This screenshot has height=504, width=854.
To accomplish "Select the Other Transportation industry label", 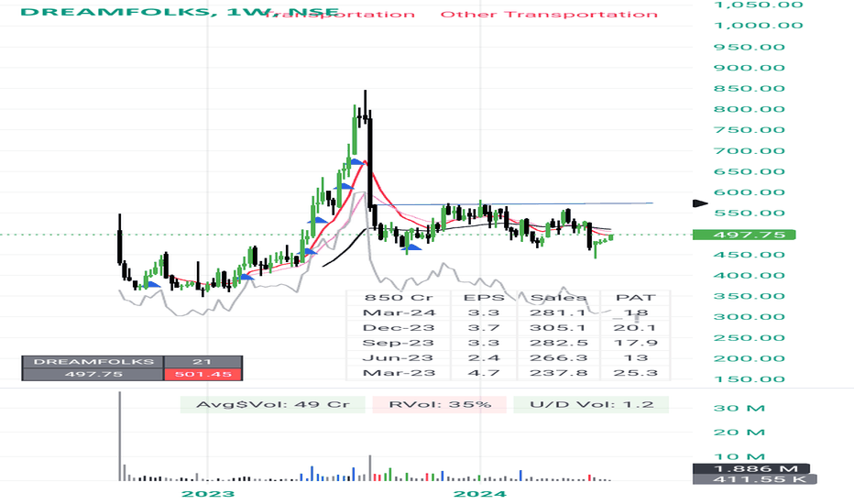I will (x=549, y=15).
